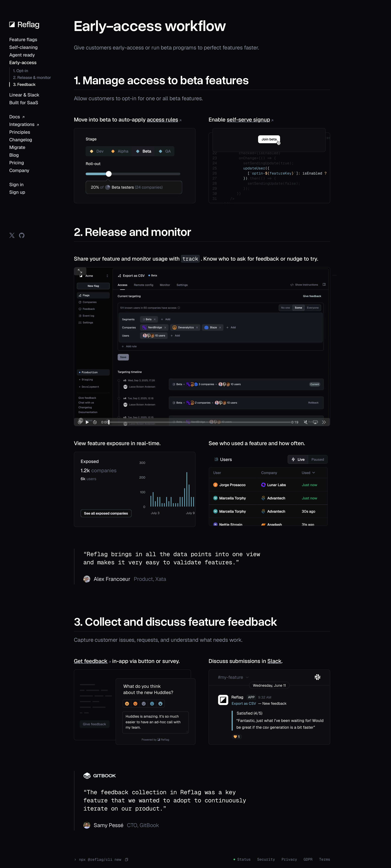Click Samy Pessé's avatar

pyautogui.click(x=87, y=825)
